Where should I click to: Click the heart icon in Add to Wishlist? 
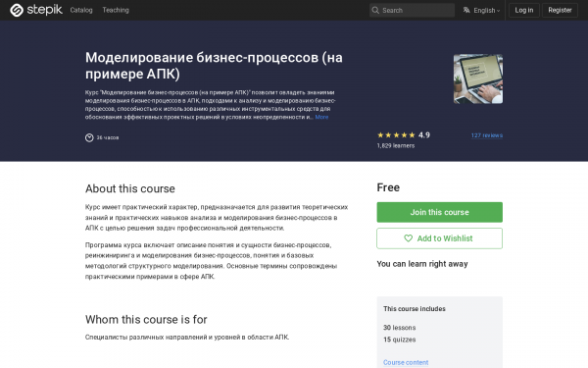pyautogui.click(x=408, y=238)
